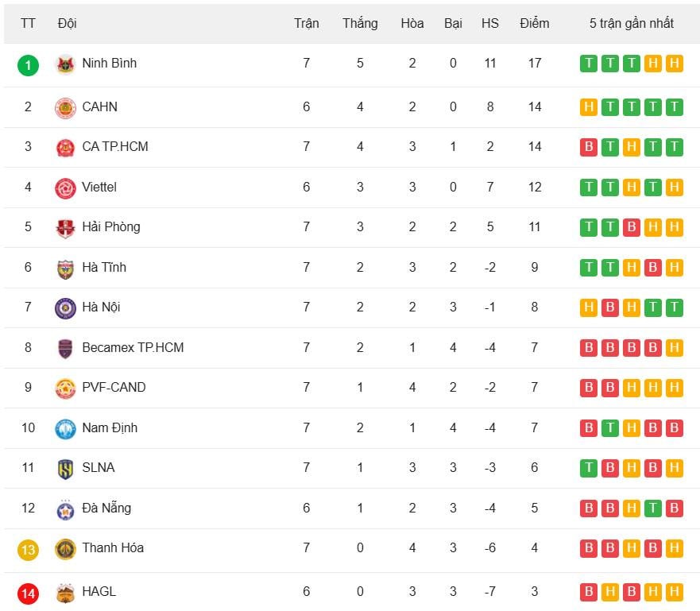Click Thanh Hóa's yellow rank 13 badge

[x=28, y=549]
